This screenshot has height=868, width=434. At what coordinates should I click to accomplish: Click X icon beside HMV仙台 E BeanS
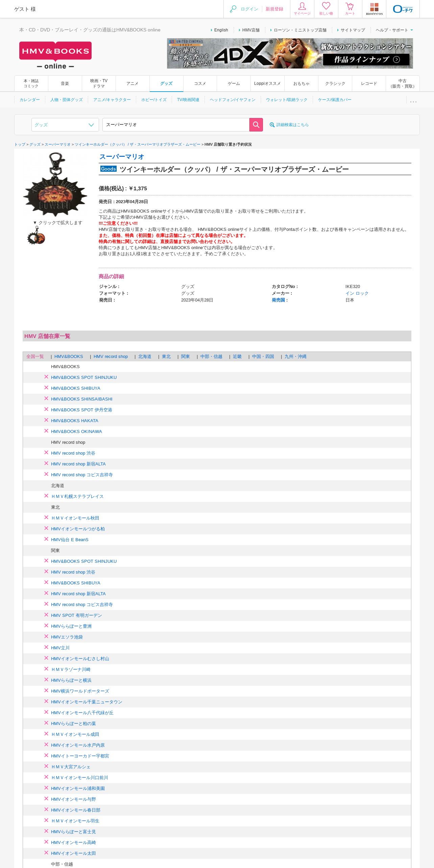(x=46, y=539)
